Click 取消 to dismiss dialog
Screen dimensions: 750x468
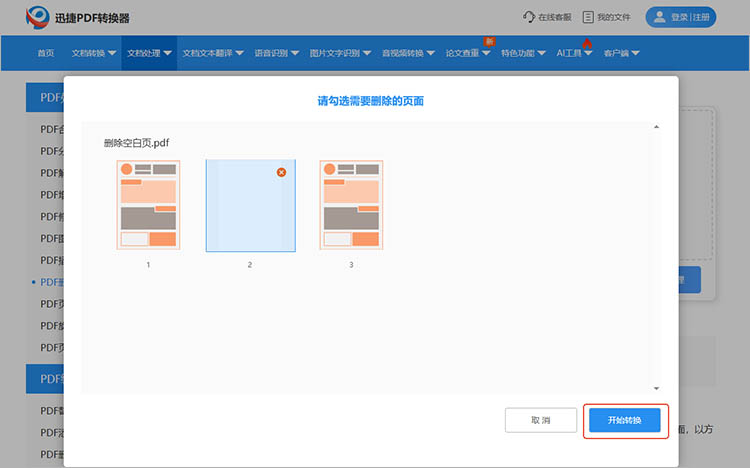(540, 420)
